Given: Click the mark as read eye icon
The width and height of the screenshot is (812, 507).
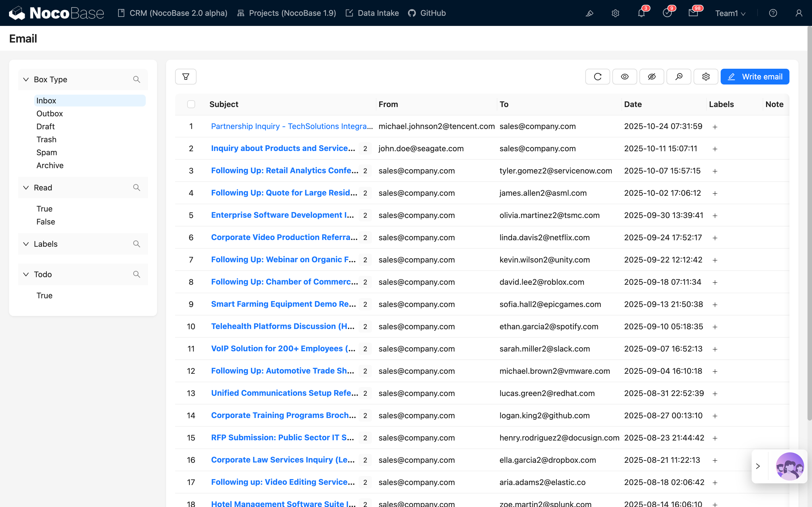Looking at the screenshot, I should (625, 77).
